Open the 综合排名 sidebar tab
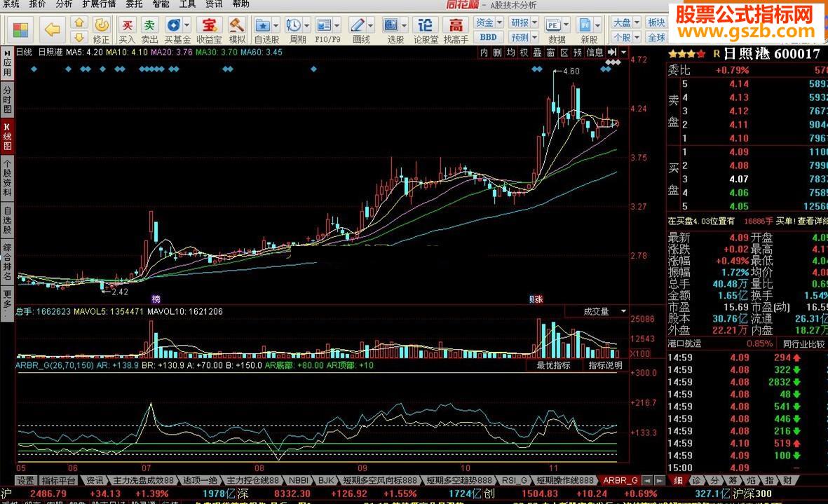 click(8, 261)
